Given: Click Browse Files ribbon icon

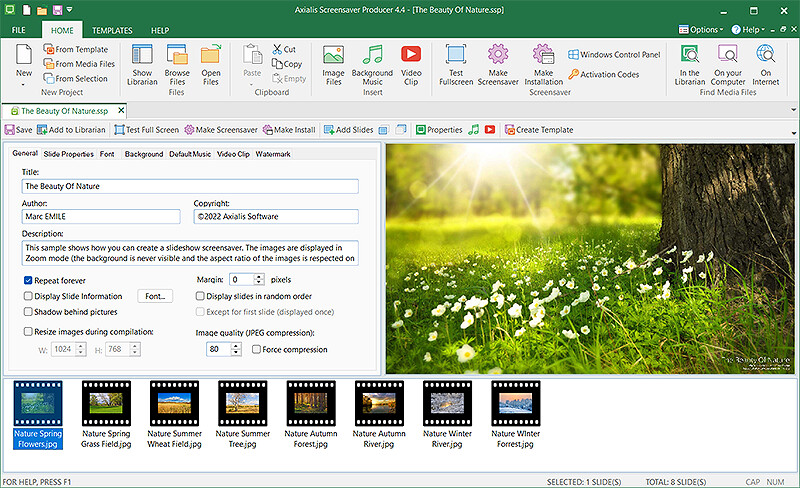Looking at the screenshot, I should [x=177, y=64].
